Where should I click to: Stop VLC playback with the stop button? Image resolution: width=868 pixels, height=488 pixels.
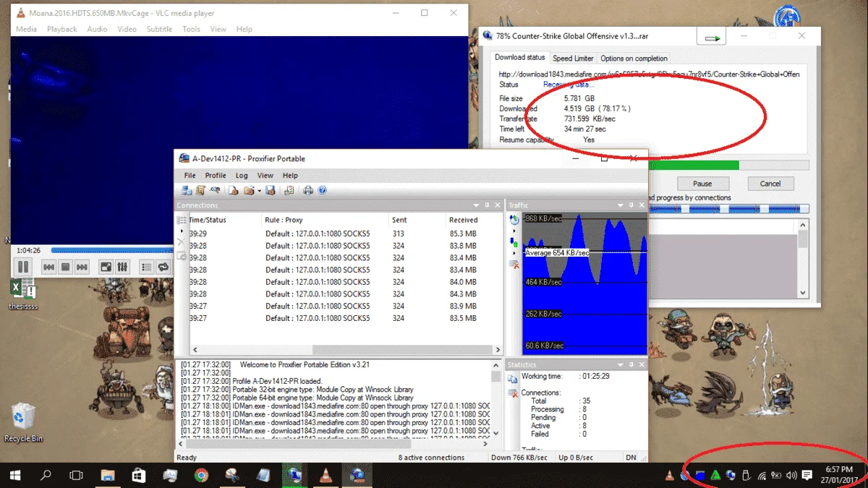point(65,267)
